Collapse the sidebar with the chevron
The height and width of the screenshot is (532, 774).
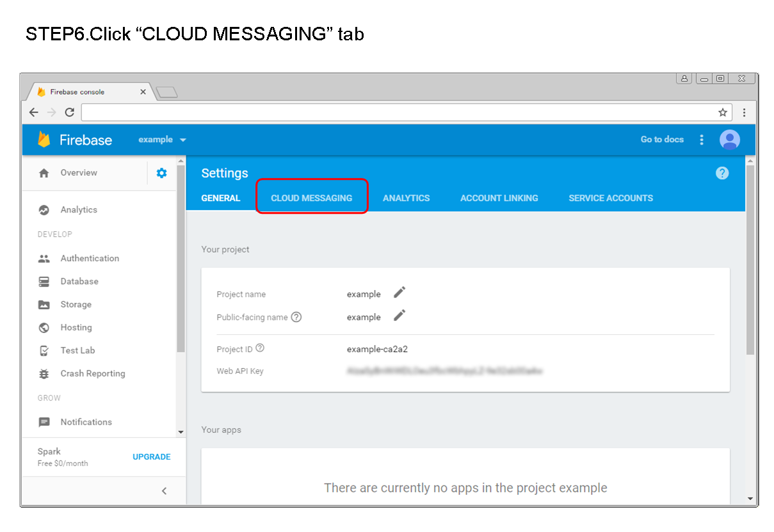(164, 490)
